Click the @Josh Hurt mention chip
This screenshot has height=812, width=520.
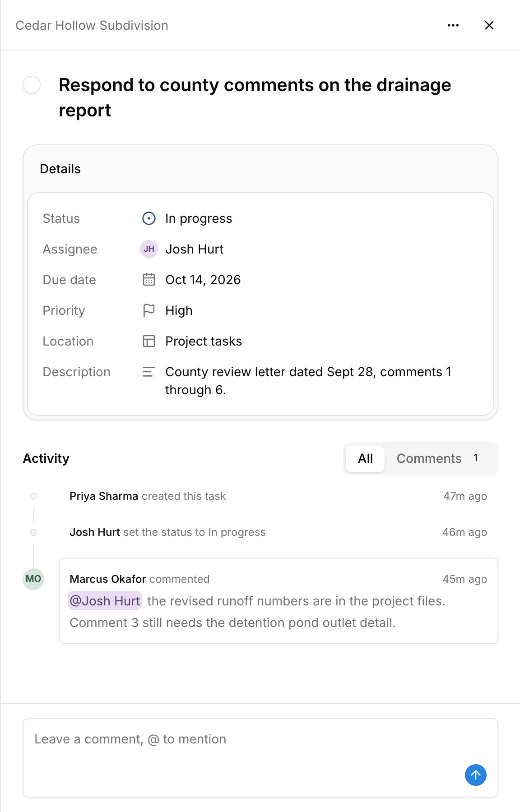(105, 601)
